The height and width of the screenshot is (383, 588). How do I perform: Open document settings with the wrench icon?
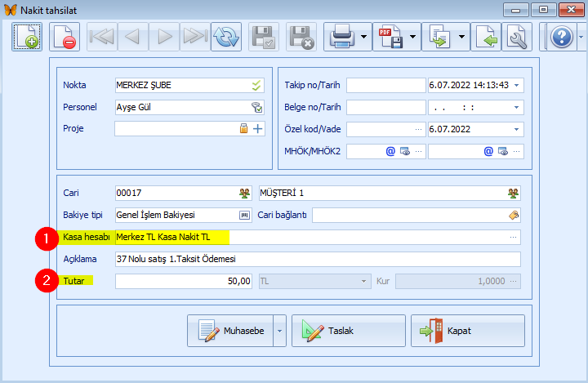click(x=517, y=37)
